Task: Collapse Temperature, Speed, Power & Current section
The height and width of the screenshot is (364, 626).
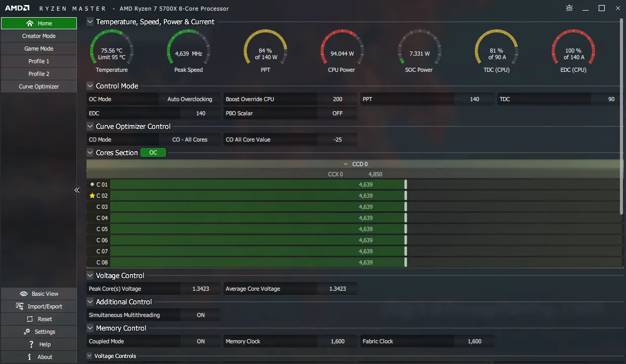Action: click(x=90, y=22)
